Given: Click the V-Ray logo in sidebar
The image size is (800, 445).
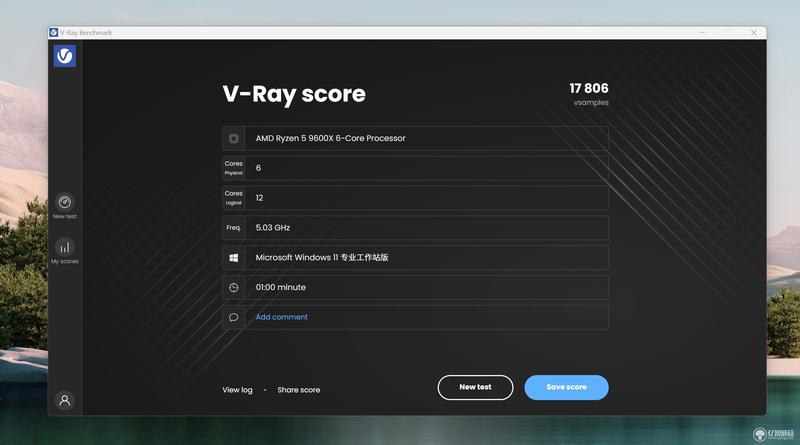Looking at the screenshot, I should (65, 56).
